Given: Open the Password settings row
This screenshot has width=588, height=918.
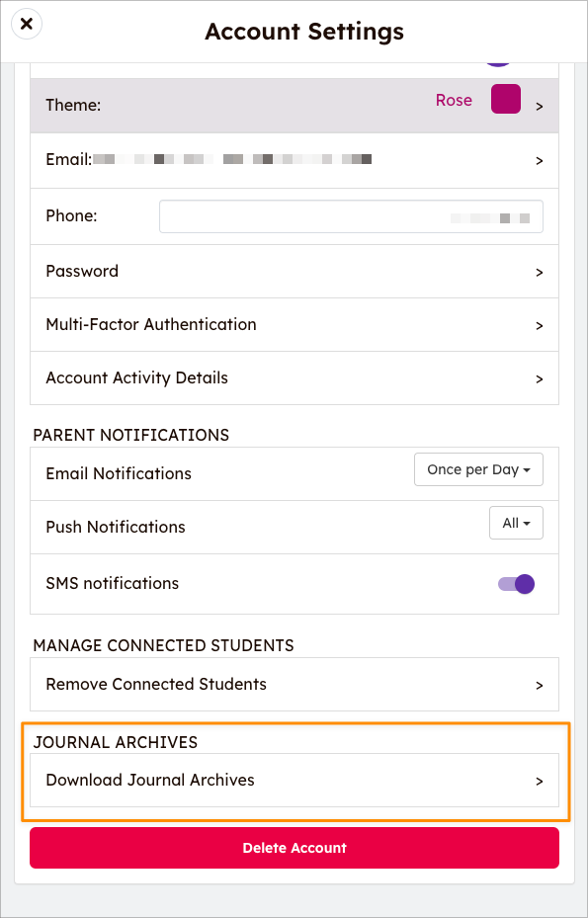Looking at the screenshot, I should point(294,272).
